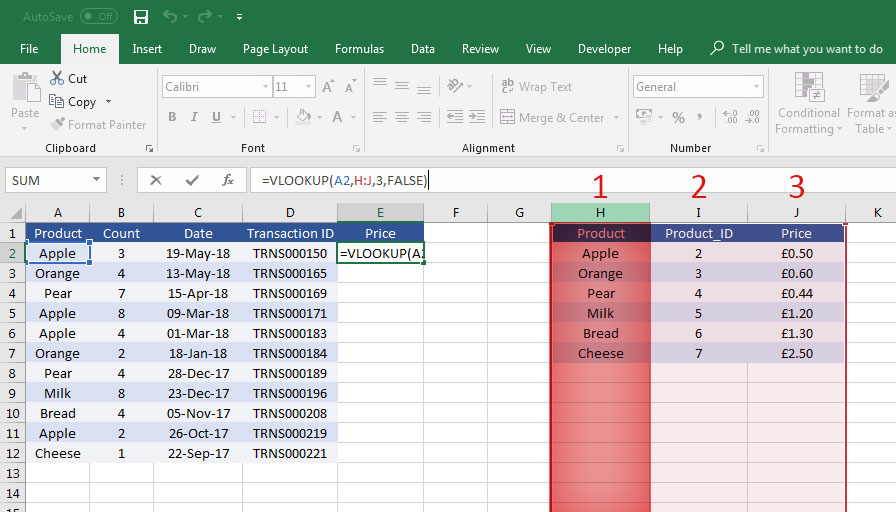Image resolution: width=896 pixels, height=512 pixels.
Task: Expand the Underline style arrow
Action: pyautogui.click(x=233, y=118)
